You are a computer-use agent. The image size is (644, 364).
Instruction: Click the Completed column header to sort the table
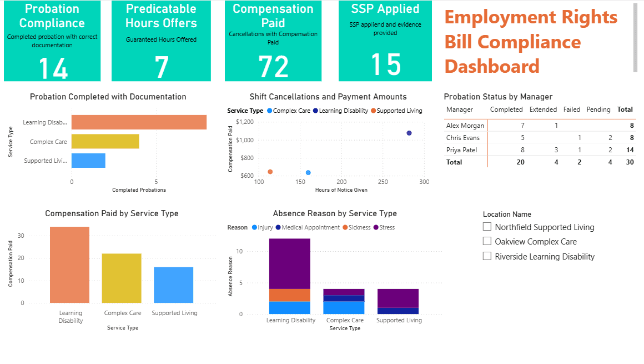[506, 109]
